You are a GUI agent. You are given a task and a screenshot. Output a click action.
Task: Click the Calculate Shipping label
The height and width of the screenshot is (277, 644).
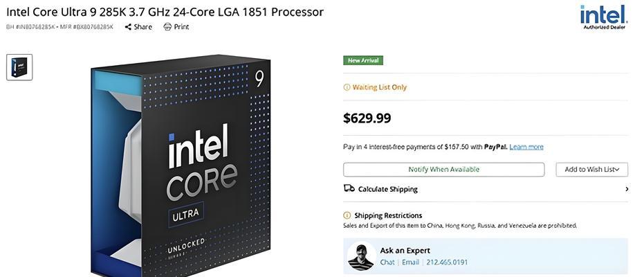[x=387, y=190]
